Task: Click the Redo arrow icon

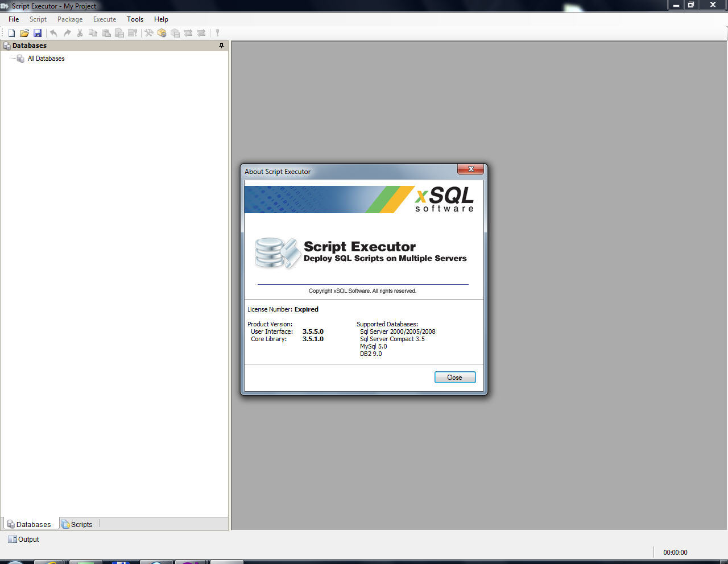Action: (67, 33)
